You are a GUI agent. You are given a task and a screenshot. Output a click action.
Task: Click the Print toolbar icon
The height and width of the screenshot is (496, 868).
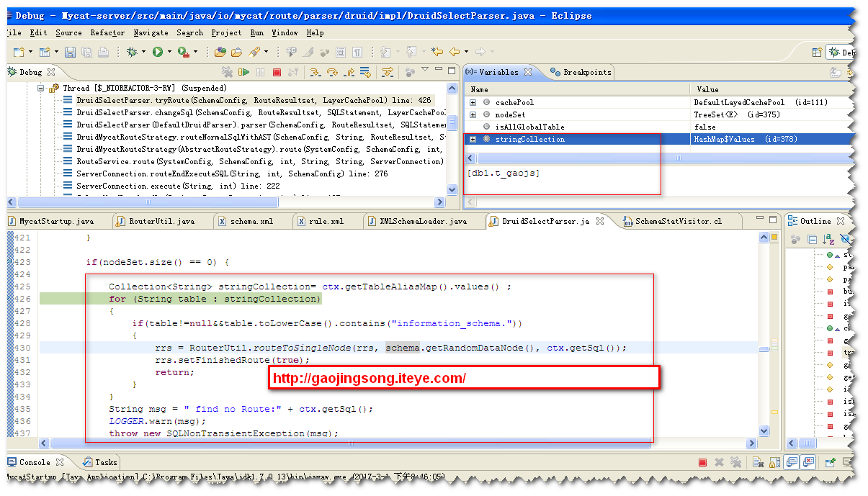pyautogui.click(x=103, y=52)
